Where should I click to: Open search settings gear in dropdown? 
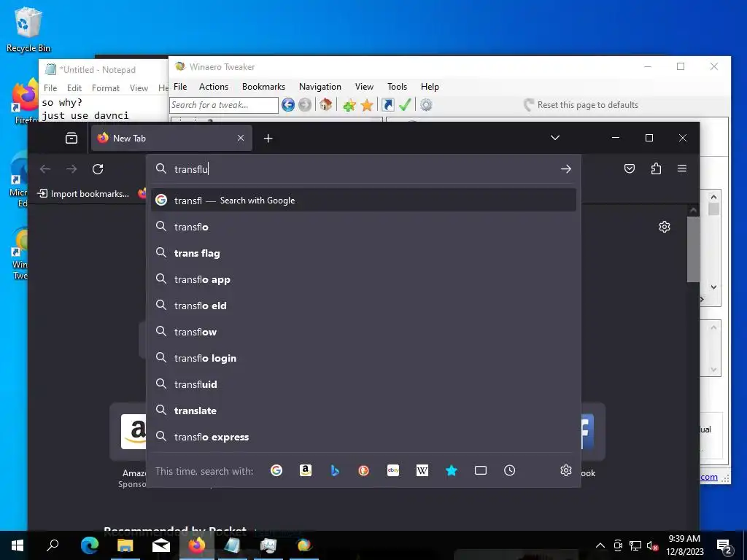tap(566, 470)
